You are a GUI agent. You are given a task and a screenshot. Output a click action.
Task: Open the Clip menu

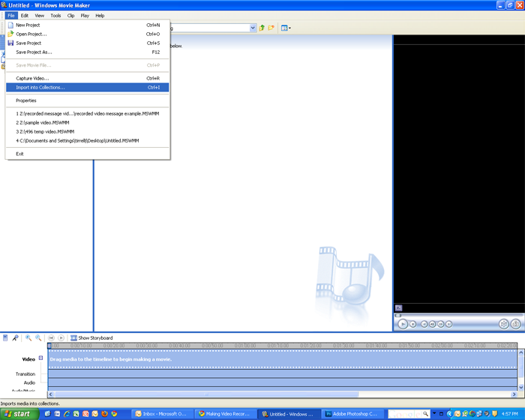[x=70, y=16]
